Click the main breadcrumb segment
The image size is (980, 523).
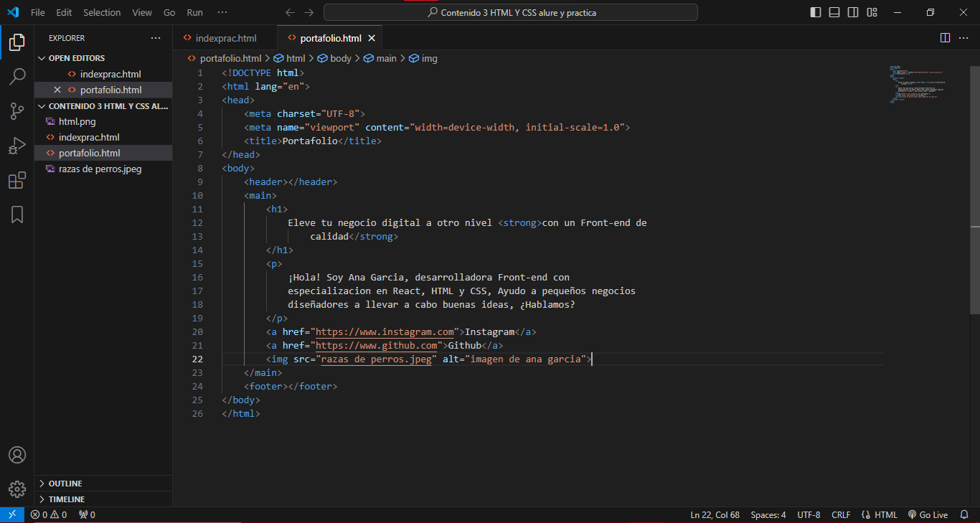click(380, 58)
